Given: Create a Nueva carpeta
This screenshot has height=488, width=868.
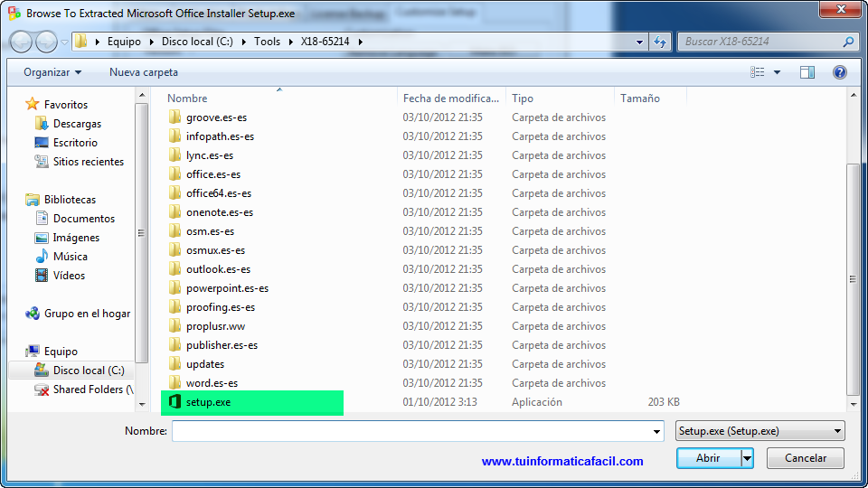Looking at the screenshot, I should click(x=144, y=72).
